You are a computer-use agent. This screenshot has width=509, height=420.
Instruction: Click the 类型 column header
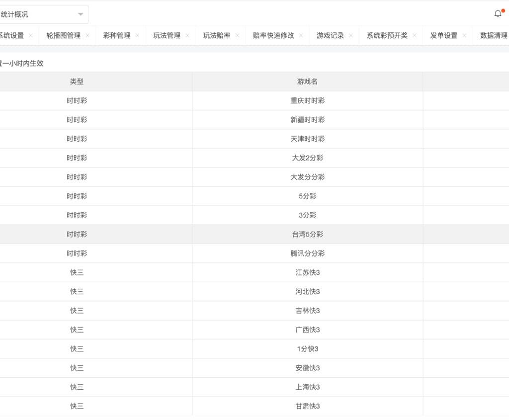77,81
